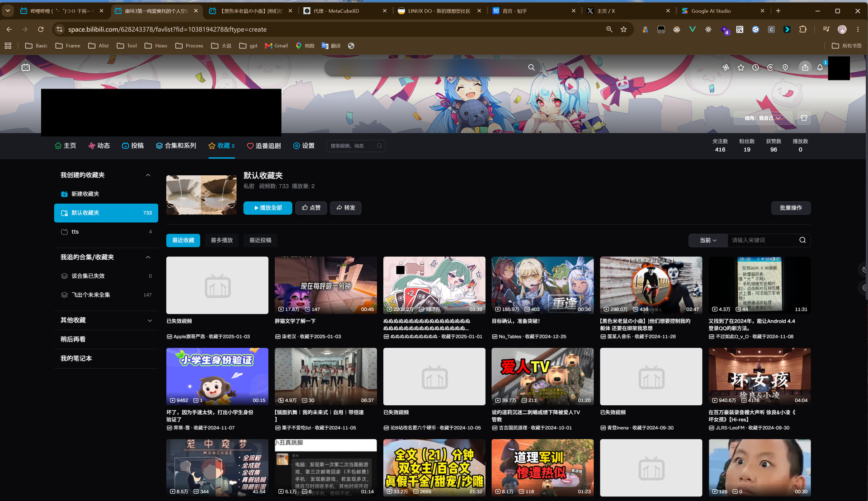868x501 pixels.
Task: Open the Vue devtools extension icon
Action: (x=692, y=29)
